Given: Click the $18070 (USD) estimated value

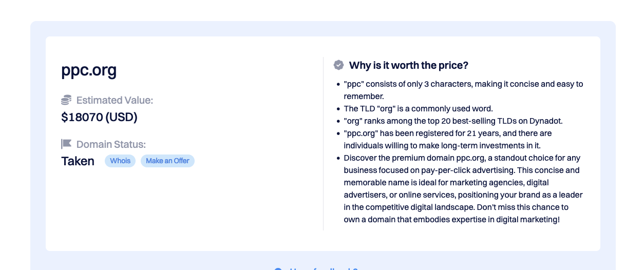Looking at the screenshot, I should click(99, 117).
